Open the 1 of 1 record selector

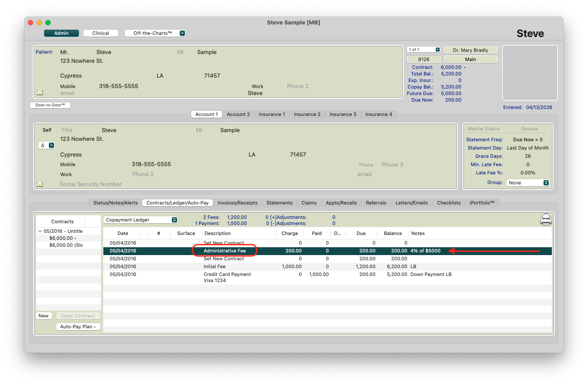tap(424, 50)
